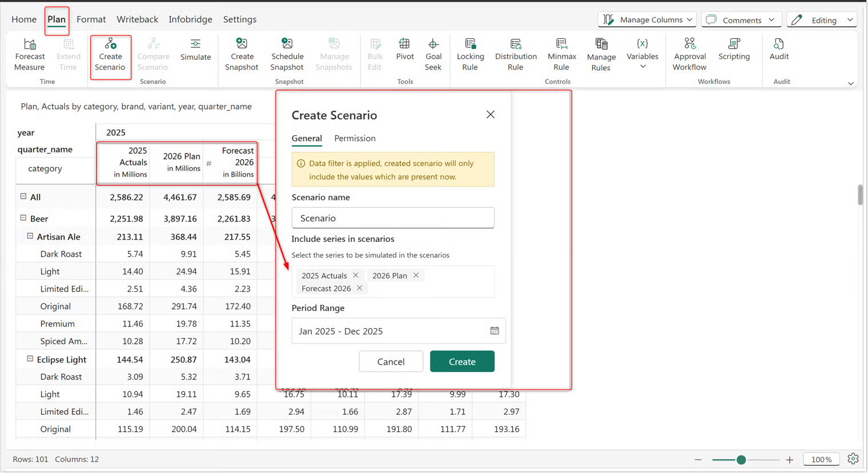Remove the 2026 Plan series tag

point(416,275)
